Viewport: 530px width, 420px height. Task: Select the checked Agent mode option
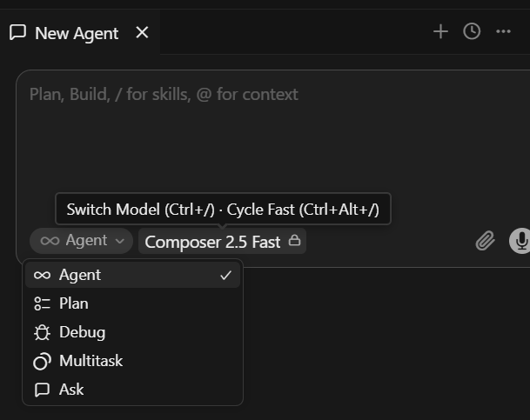(x=132, y=275)
